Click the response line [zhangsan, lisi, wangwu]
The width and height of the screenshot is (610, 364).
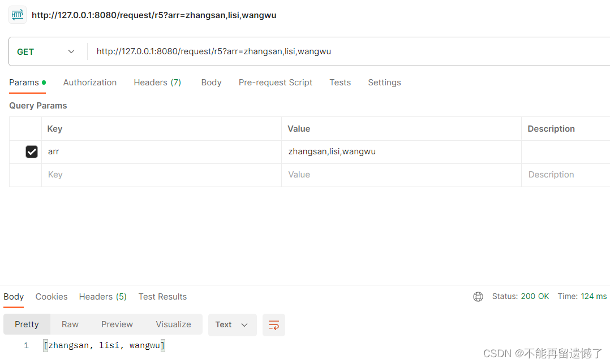[104, 345]
